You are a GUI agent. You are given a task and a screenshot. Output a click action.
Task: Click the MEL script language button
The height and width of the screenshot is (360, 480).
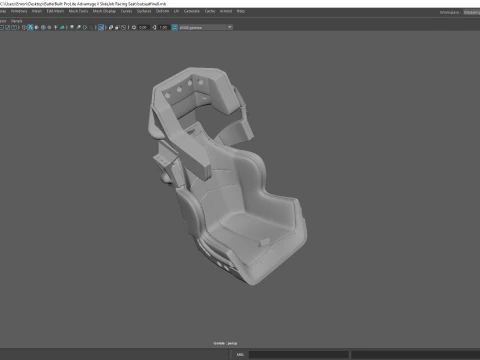click(x=240, y=354)
